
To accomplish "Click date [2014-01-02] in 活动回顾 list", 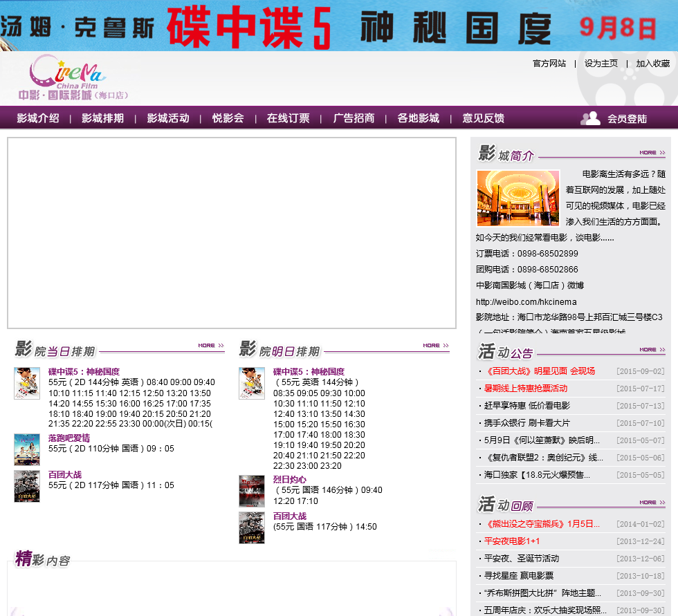I will click(641, 524).
